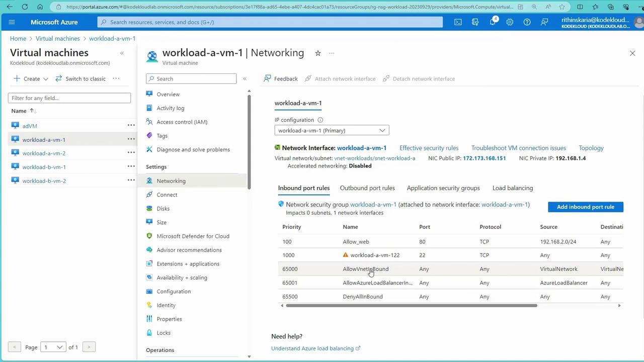Expand the Create dropdown

[x=31, y=78]
